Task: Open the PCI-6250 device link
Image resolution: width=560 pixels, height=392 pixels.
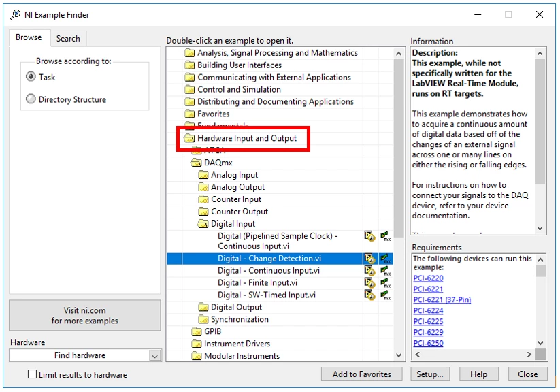Action: 428,343
